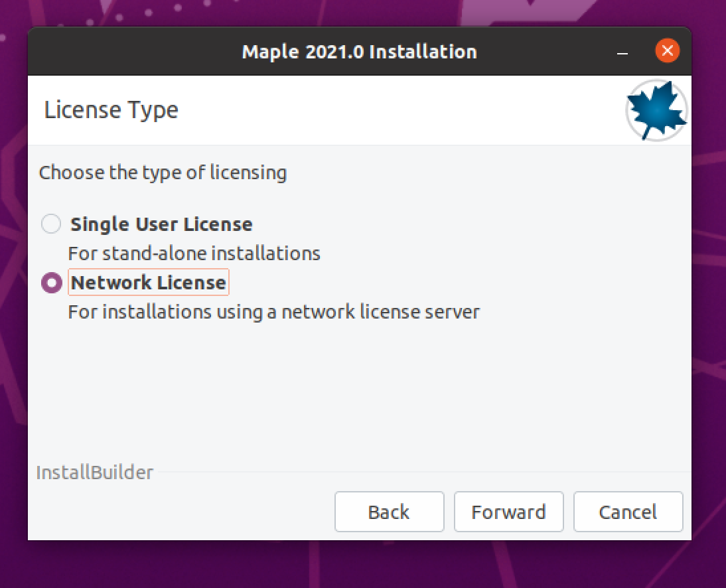Proceed with the Forward button
Viewport: 726px width, 588px height.
[508, 512]
